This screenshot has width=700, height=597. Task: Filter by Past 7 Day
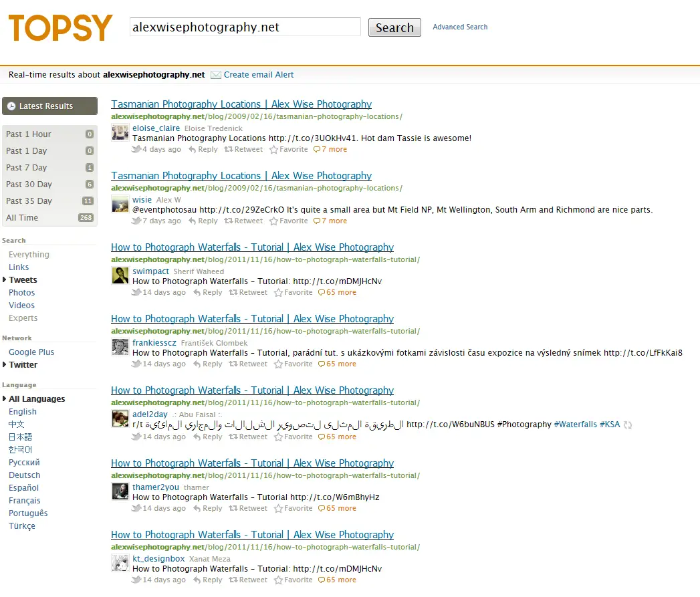49,167
